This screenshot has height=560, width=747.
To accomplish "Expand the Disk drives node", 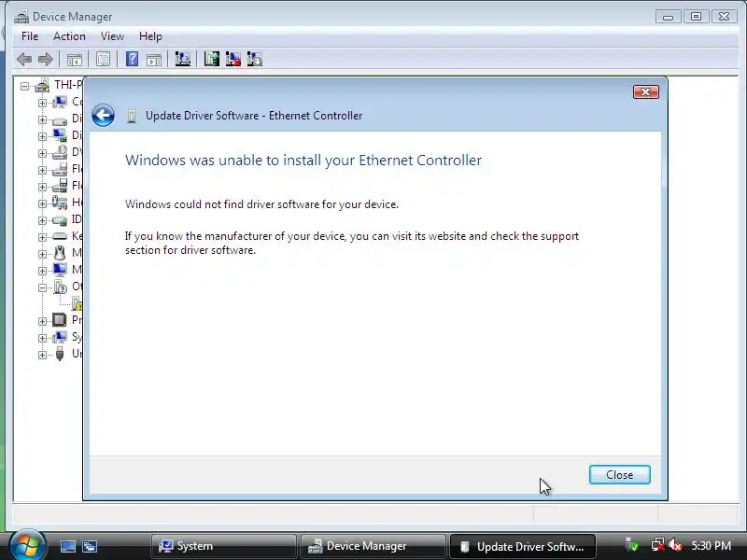I will pyautogui.click(x=42, y=119).
